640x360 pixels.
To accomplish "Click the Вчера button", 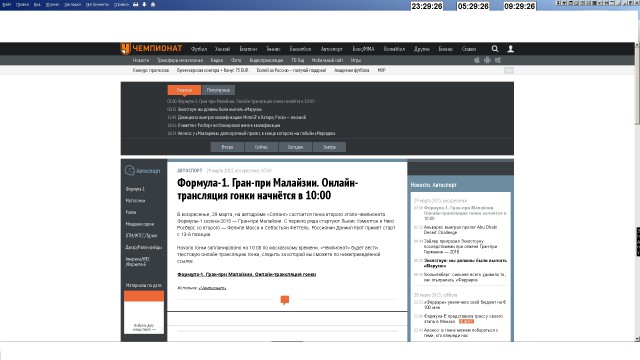I will coord(227,147).
